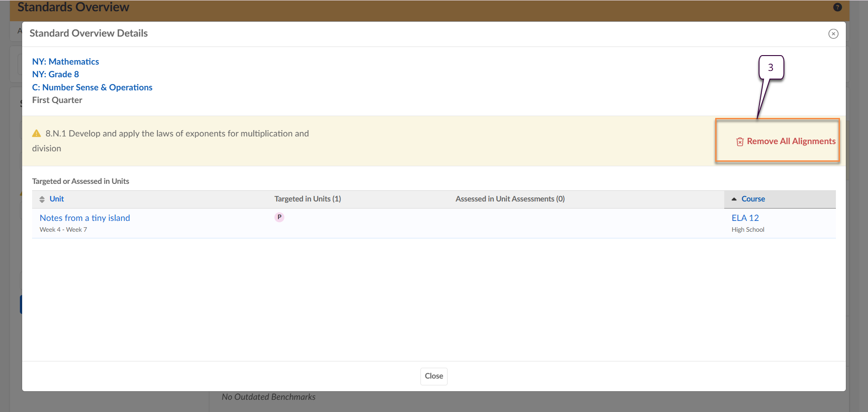Viewport: 868px width, 412px height.
Task: Open the NY: Grade 8 link
Action: tap(56, 75)
